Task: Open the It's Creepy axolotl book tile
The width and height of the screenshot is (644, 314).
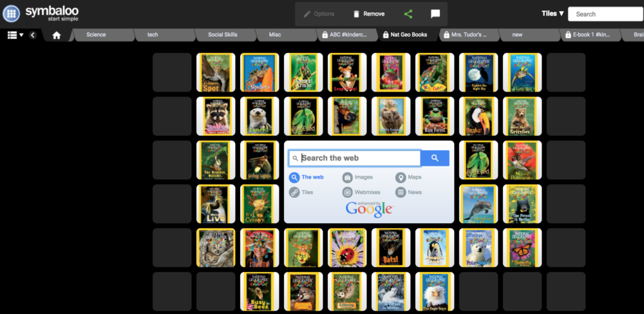Action: pyautogui.click(x=260, y=204)
